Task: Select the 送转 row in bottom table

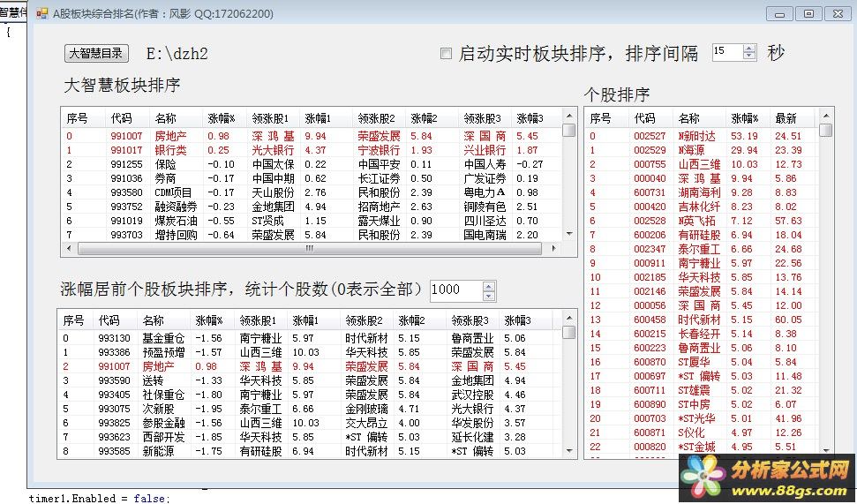Action: coord(310,380)
